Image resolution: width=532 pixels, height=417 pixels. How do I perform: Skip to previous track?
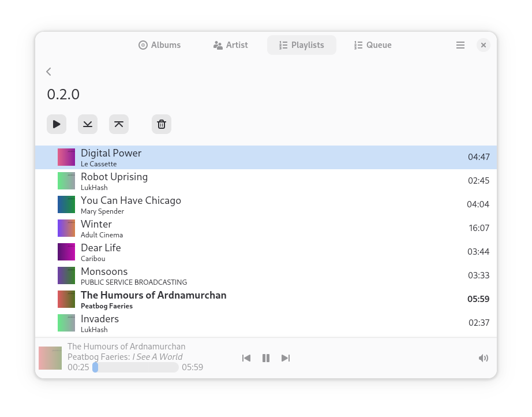[x=246, y=358]
